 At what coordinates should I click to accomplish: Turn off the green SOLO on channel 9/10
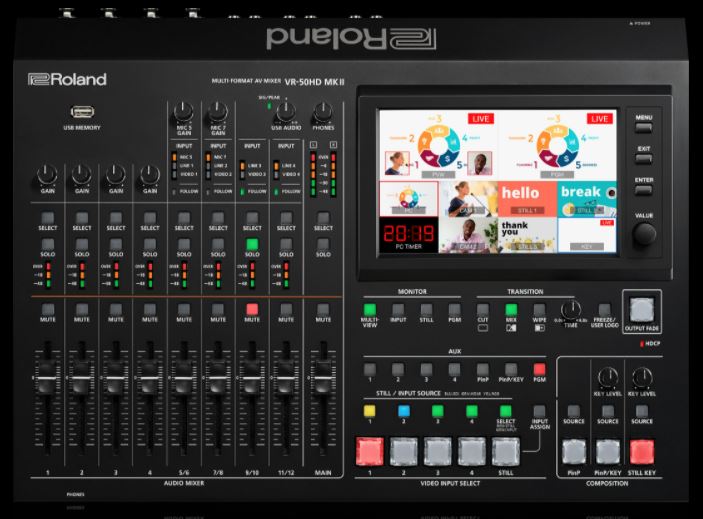tap(252, 244)
